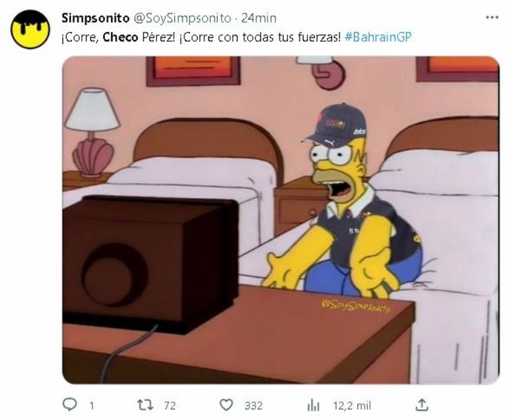Click the 332 likes count

[x=254, y=405]
